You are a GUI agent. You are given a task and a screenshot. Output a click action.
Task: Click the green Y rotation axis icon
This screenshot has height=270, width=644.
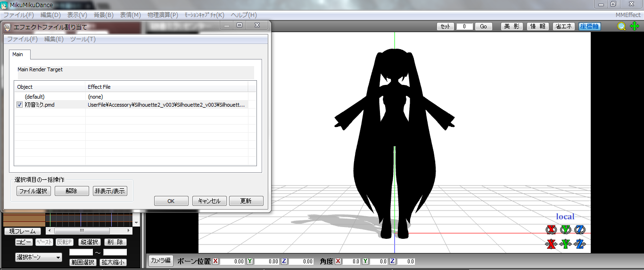tap(566, 230)
